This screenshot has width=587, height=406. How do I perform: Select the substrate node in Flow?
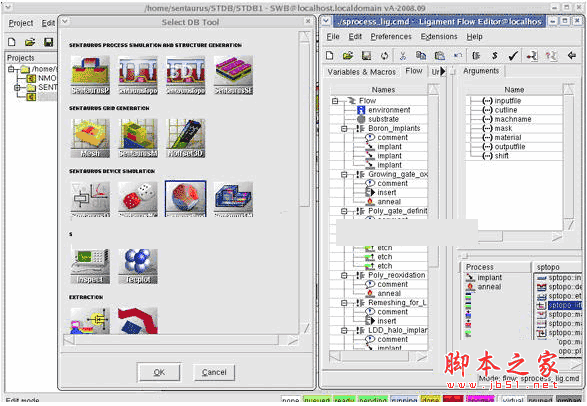tap(383, 119)
